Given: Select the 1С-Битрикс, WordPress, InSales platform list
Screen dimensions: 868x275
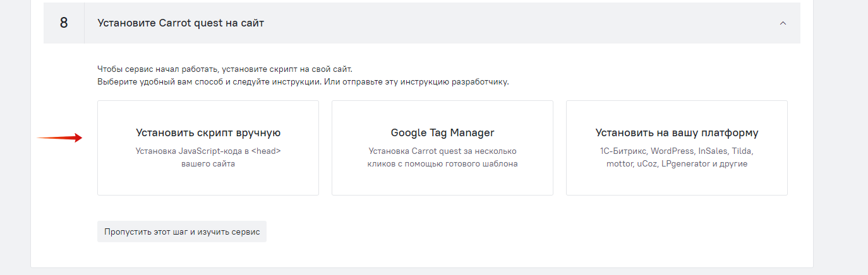Looking at the screenshot, I should 677,151.
